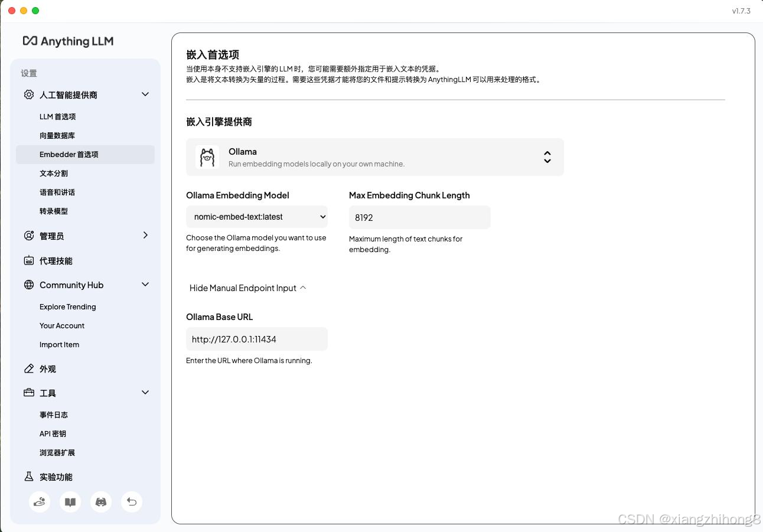Click the 嵌入首选项 heading
The height and width of the screenshot is (532, 763).
pos(213,55)
